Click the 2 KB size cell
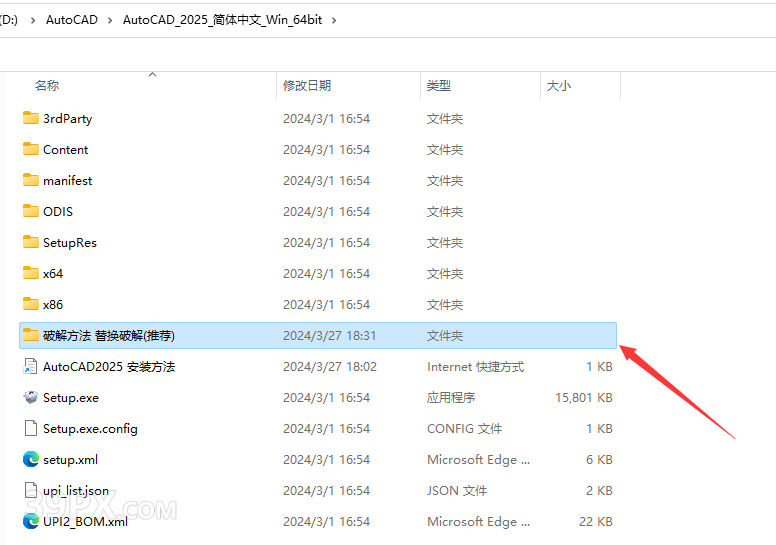Viewport: 776px width, 545px height. [x=599, y=491]
